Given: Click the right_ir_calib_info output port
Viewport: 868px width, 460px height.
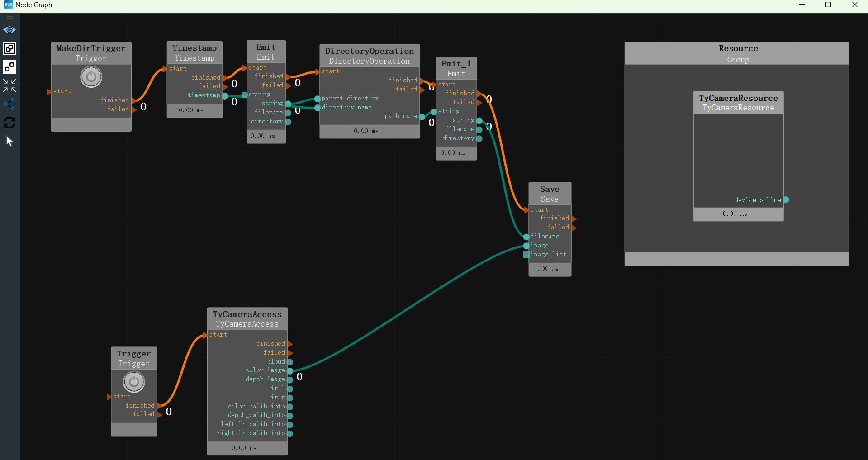Looking at the screenshot, I should (x=290, y=434).
